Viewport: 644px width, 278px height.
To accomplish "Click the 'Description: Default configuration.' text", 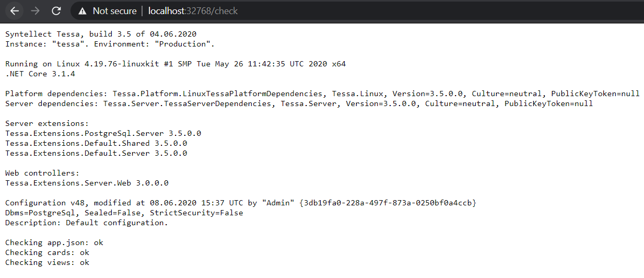I will 87,223.
